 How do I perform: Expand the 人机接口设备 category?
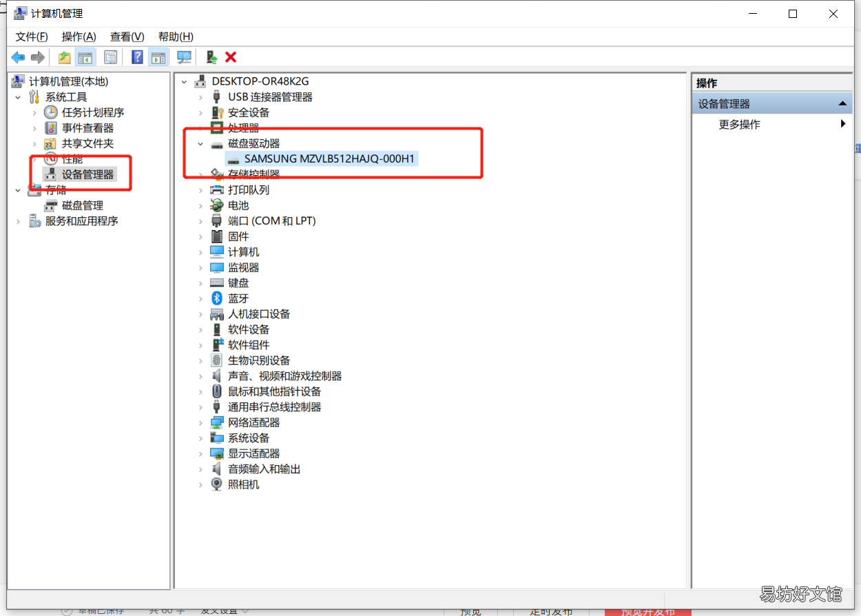(x=201, y=314)
